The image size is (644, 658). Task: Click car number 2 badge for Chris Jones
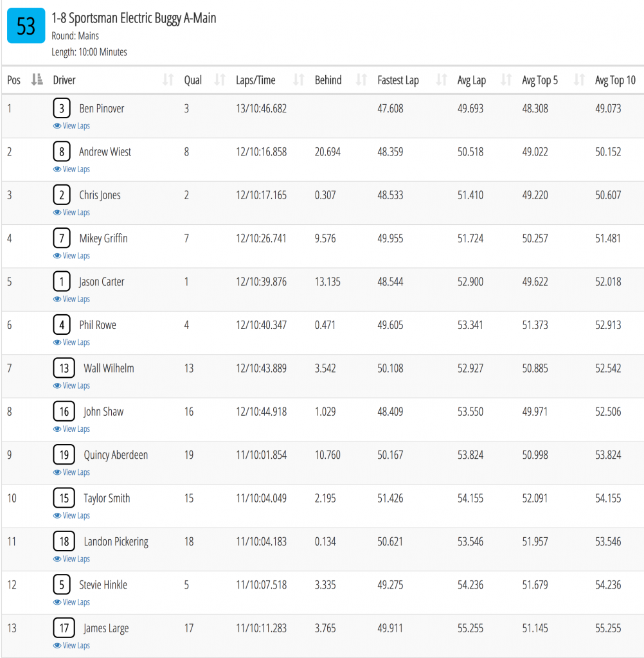[x=62, y=195]
